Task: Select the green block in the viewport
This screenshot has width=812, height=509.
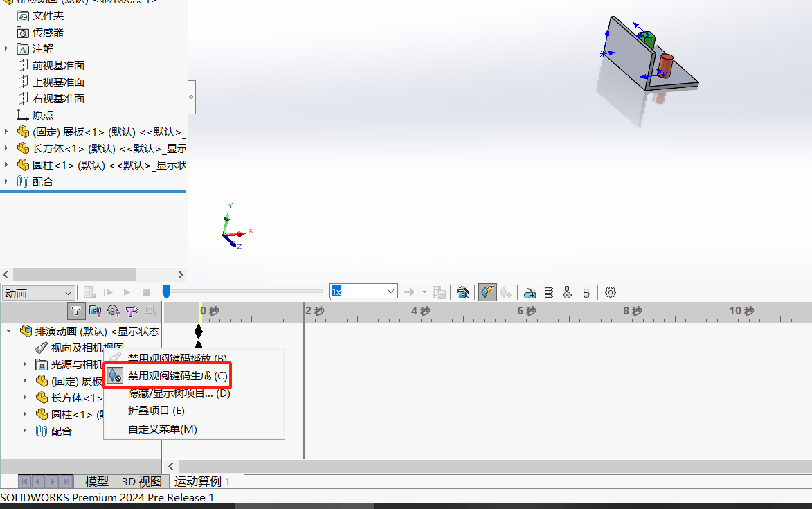Action: point(647,39)
